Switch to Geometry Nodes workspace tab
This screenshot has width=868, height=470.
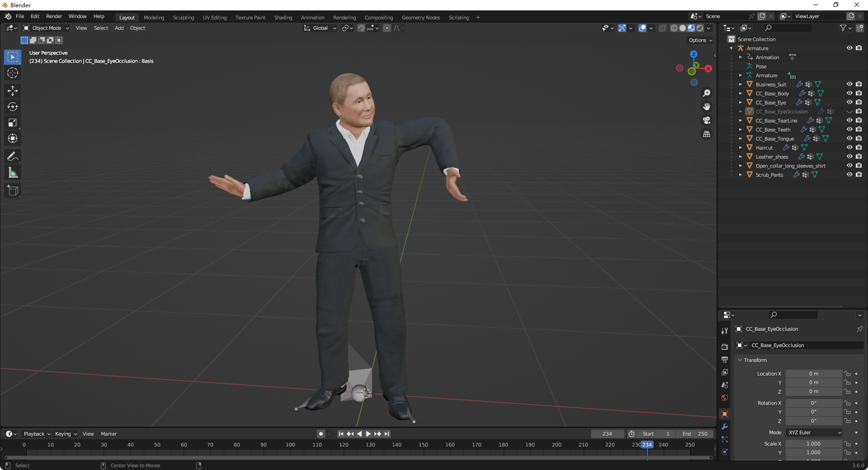421,17
